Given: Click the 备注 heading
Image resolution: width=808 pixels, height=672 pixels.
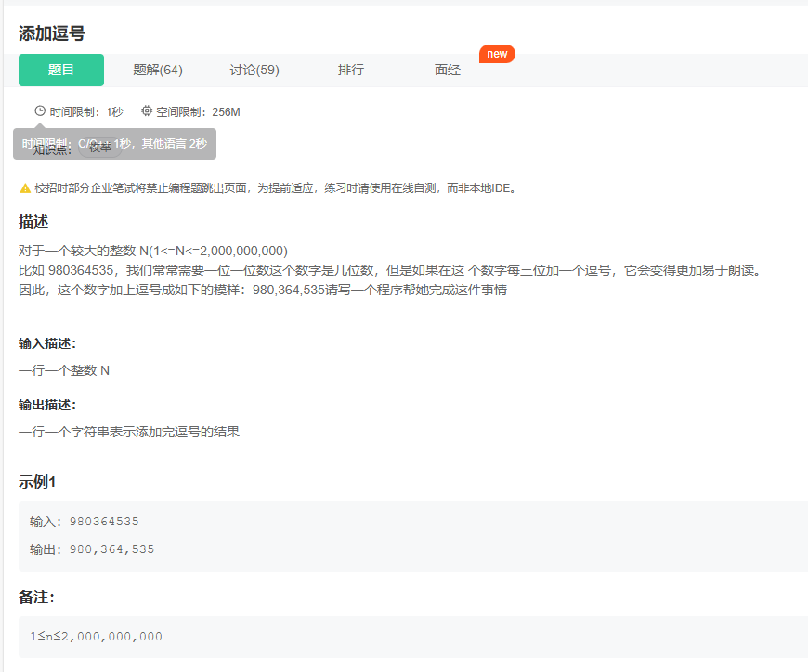Looking at the screenshot, I should coord(36,598).
